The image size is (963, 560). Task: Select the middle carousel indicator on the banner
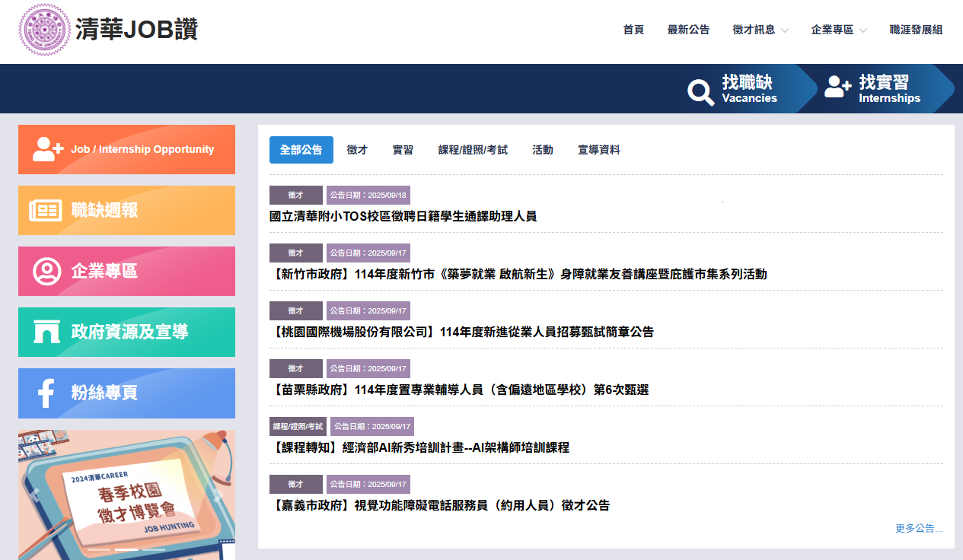coord(126,549)
